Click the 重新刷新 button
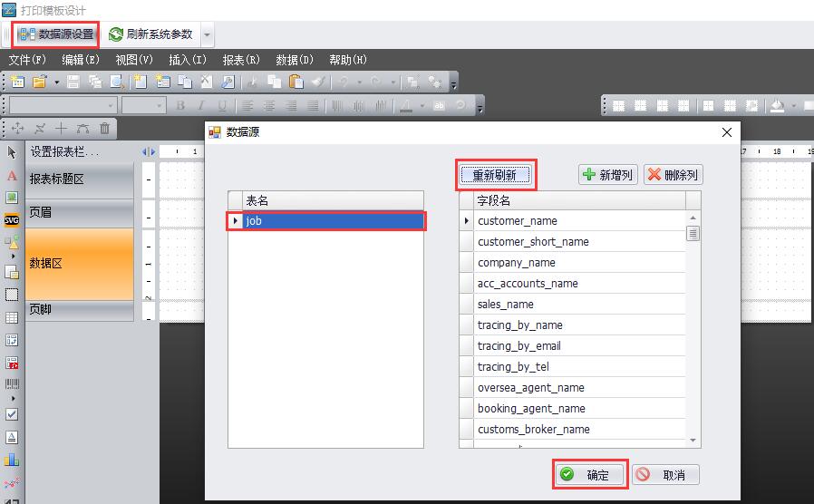814x504 pixels. click(x=495, y=175)
